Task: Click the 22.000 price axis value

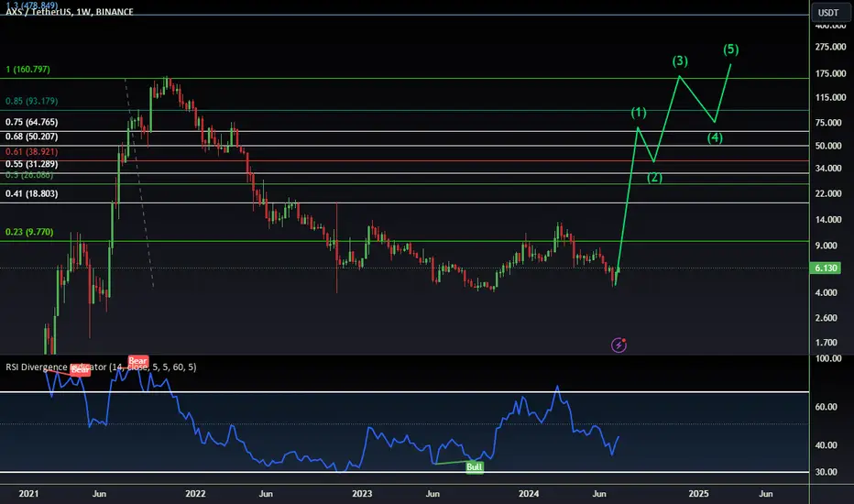Action: pos(827,194)
